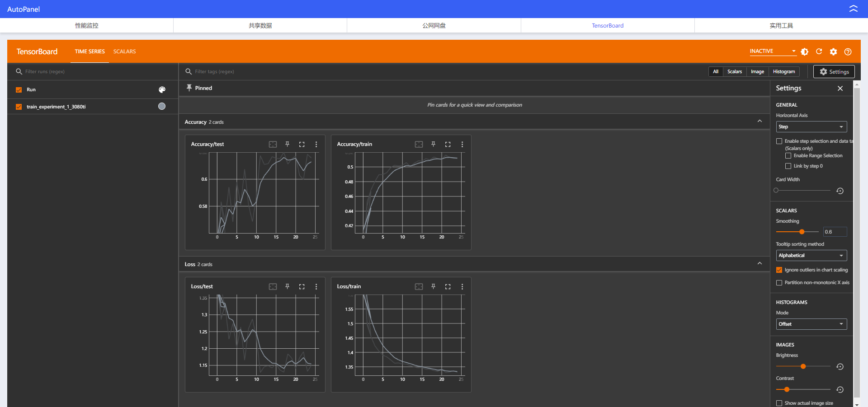
Task: Open Tooltip sorting method Alphabetical dropdown
Action: (x=811, y=255)
